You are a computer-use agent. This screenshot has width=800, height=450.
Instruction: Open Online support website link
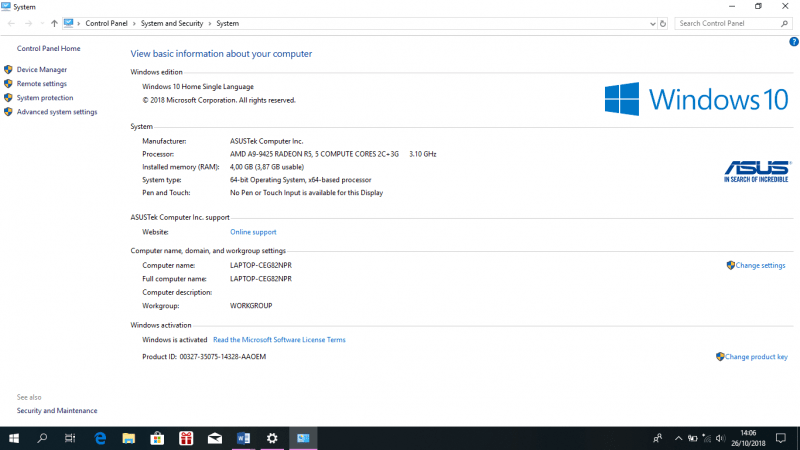coord(253,232)
